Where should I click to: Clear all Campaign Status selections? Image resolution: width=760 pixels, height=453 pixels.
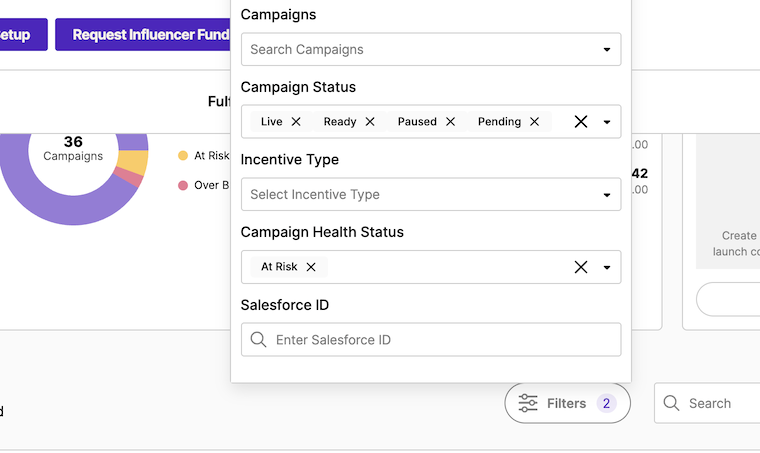(580, 122)
